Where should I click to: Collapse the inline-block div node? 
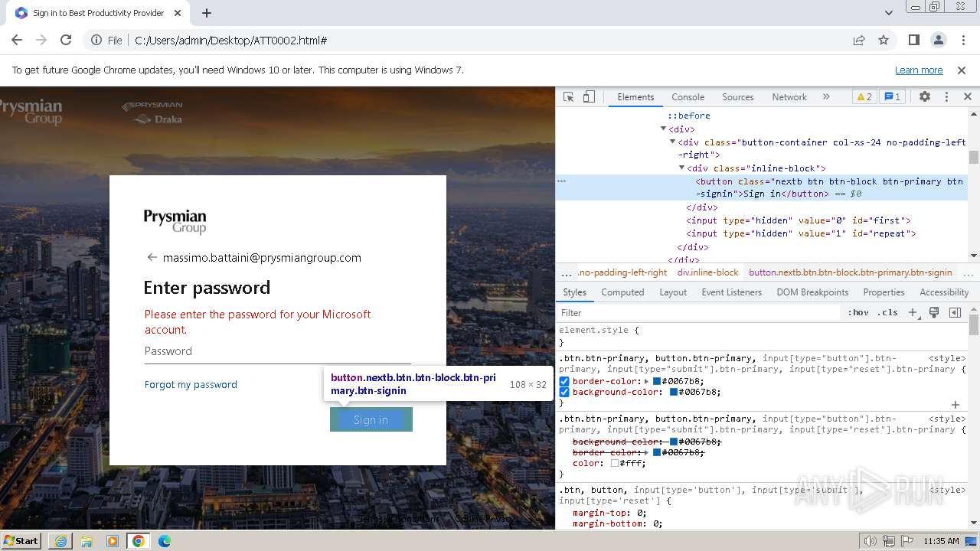[682, 168]
